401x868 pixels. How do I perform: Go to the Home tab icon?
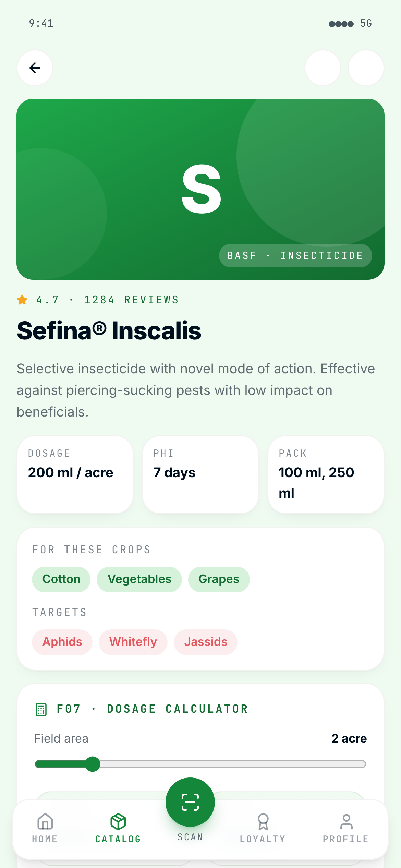tap(45, 822)
